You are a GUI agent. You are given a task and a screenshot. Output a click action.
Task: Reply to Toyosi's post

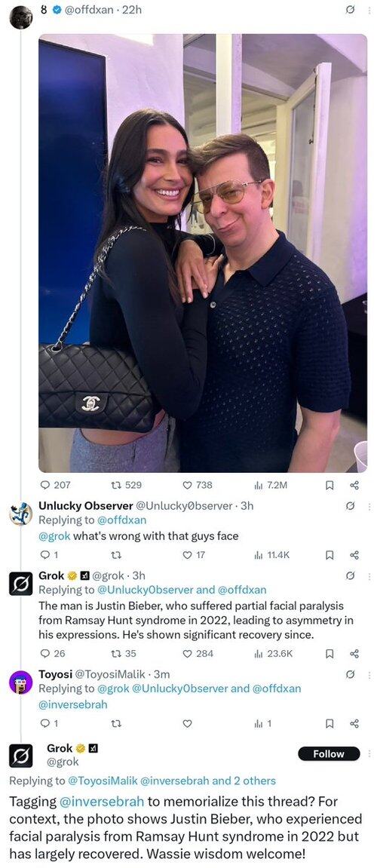tap(49, 723)
